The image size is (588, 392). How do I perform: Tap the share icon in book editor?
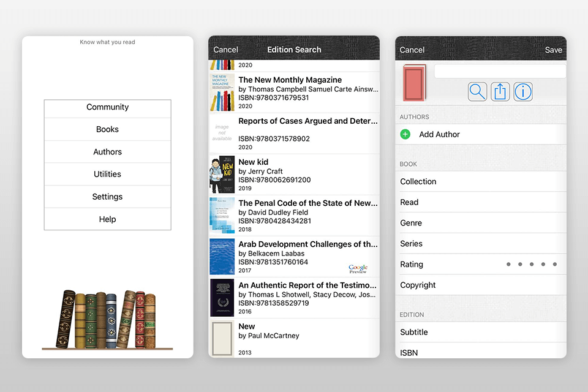click(500, 91)
